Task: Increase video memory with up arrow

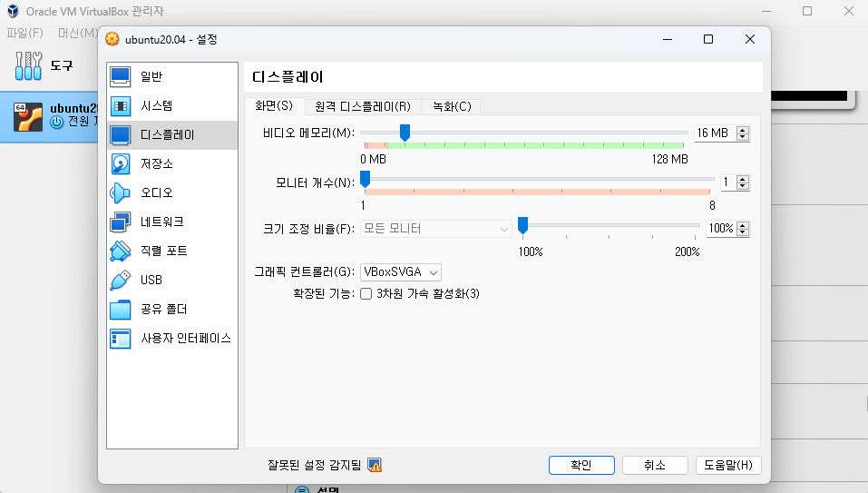Action: click(743, 130)
